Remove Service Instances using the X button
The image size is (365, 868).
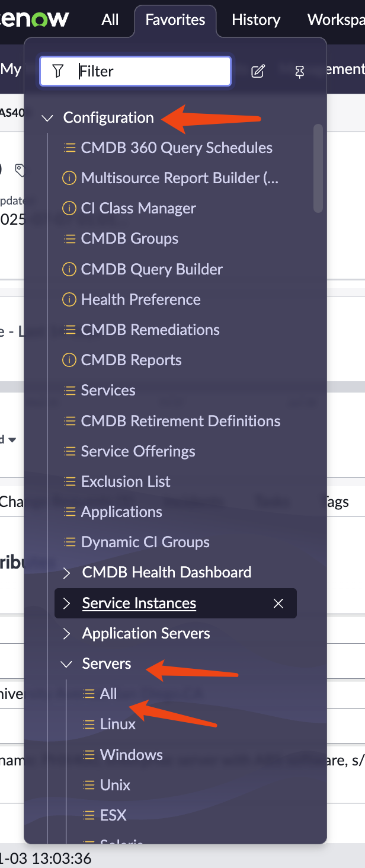[278, 604]
